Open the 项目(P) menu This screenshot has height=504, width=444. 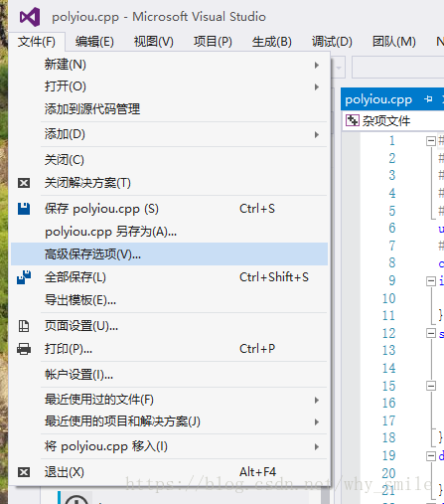[x=213, y=42]
